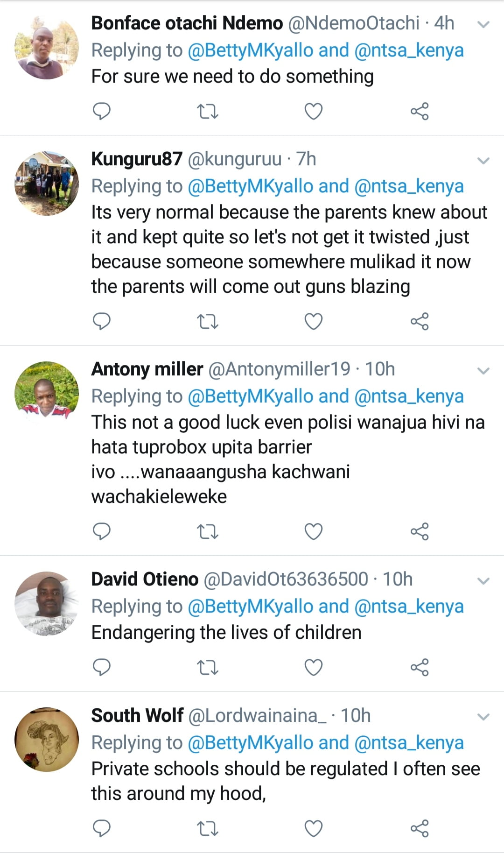Share Antony miller's tweet
Screen dimensions: 504x854
point(419,532)
